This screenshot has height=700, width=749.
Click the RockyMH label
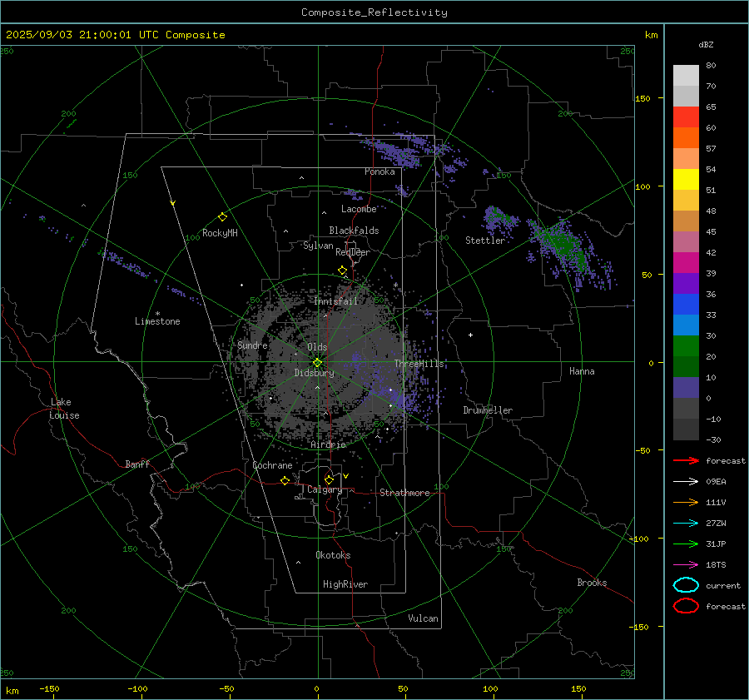[x=220, y=233]
